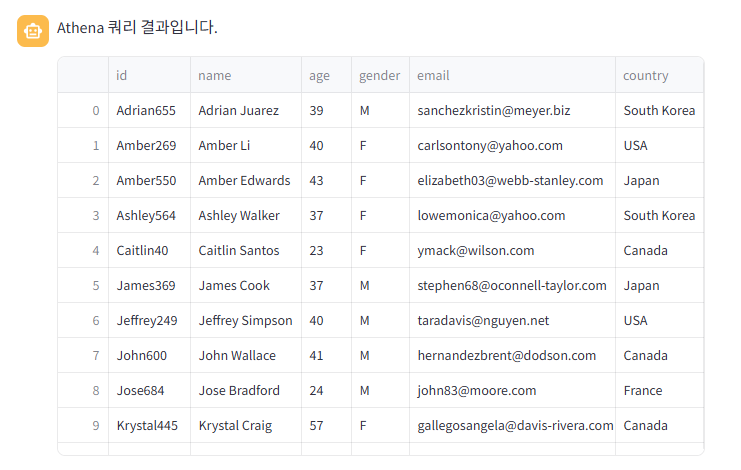Click Krystal Craig's age cell showing 57
Image resolution: width=741 pixels, height=470 pixels.
pyautogui.click(x=327, y=425)
